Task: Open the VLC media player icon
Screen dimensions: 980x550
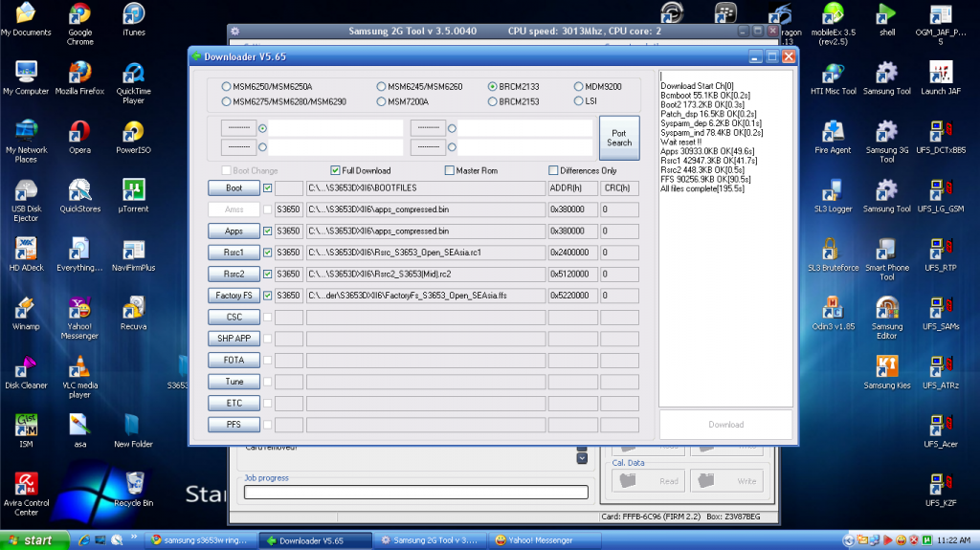Action: [x=79, y=377]
